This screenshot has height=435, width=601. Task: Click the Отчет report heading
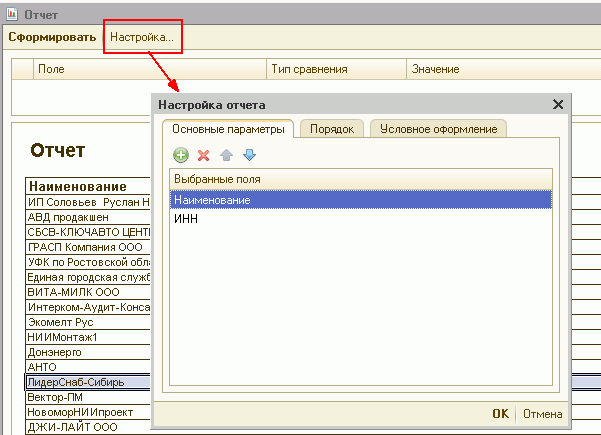(x=58, y=150)
